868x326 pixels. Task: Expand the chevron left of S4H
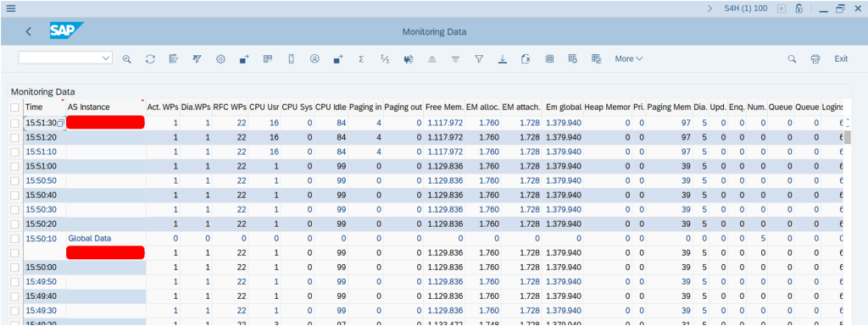pos(709,8)
